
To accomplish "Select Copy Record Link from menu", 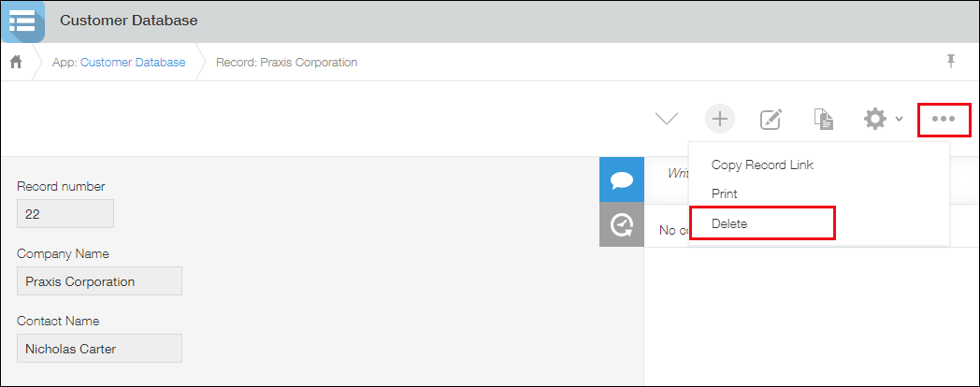I will [x=762, y=165].
